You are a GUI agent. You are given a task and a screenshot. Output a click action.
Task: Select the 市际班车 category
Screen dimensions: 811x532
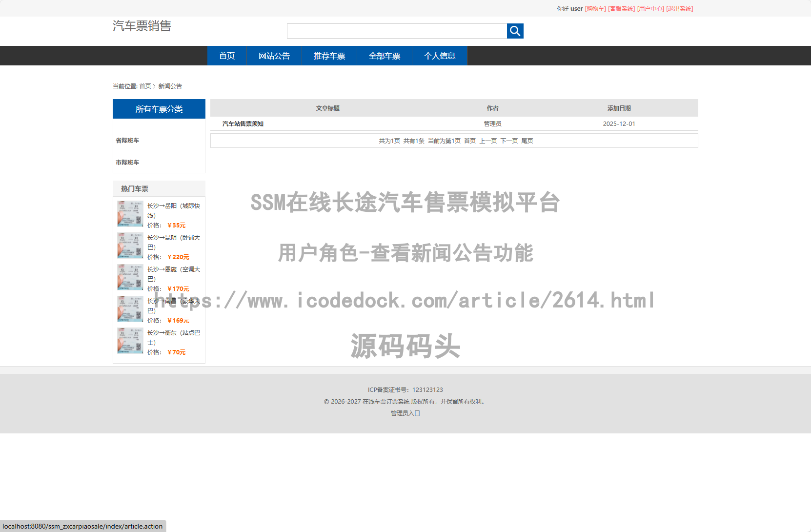127,163
